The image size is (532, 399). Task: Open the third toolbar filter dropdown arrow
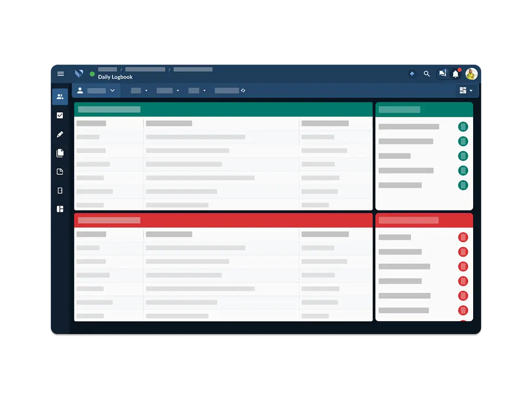pos(204,91)
